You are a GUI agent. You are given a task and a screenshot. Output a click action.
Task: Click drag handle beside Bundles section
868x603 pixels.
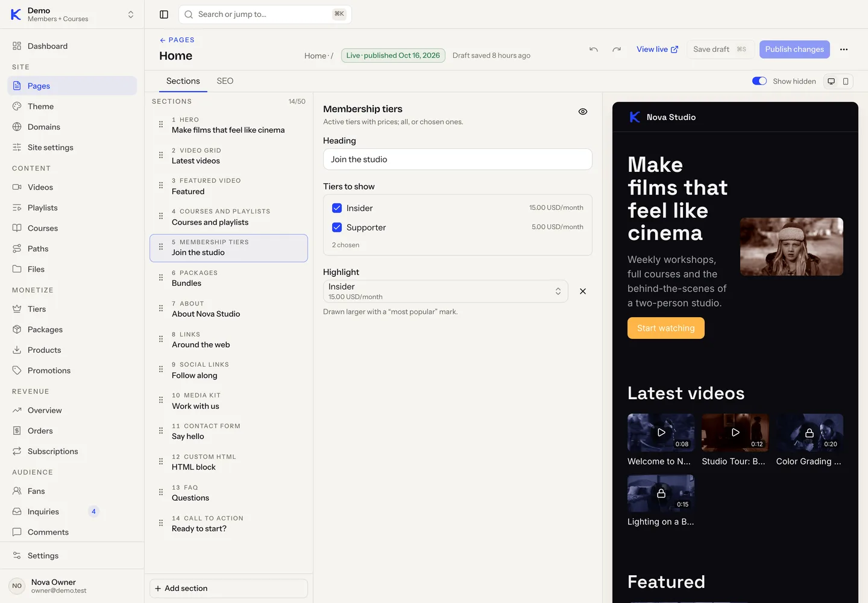[161, 277]
